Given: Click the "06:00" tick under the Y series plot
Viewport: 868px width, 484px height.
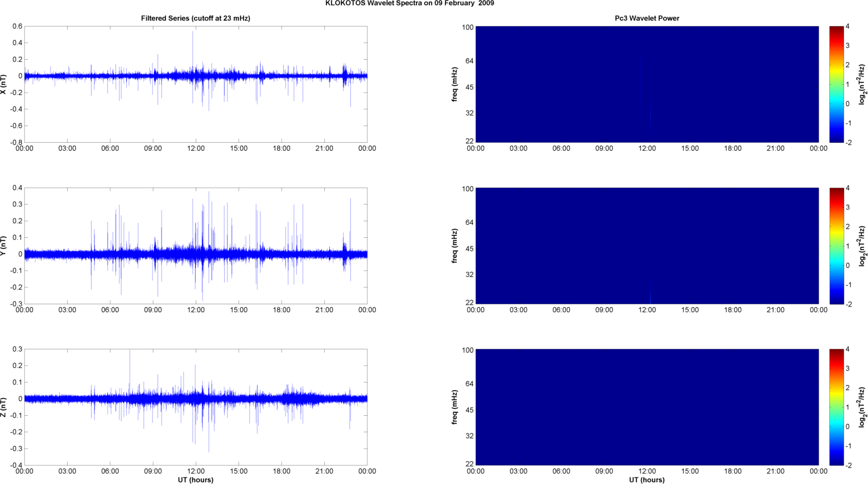Looking at the screenshot, I should point(110,310).
